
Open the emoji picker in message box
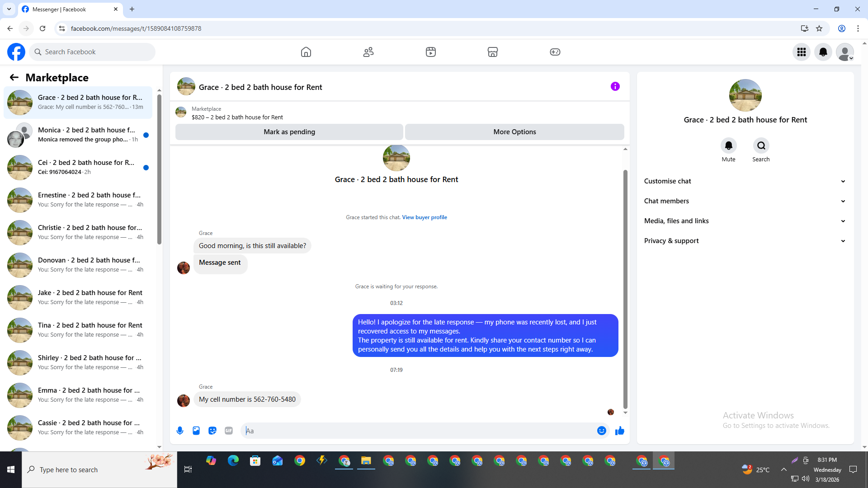(x=601, y=431)
